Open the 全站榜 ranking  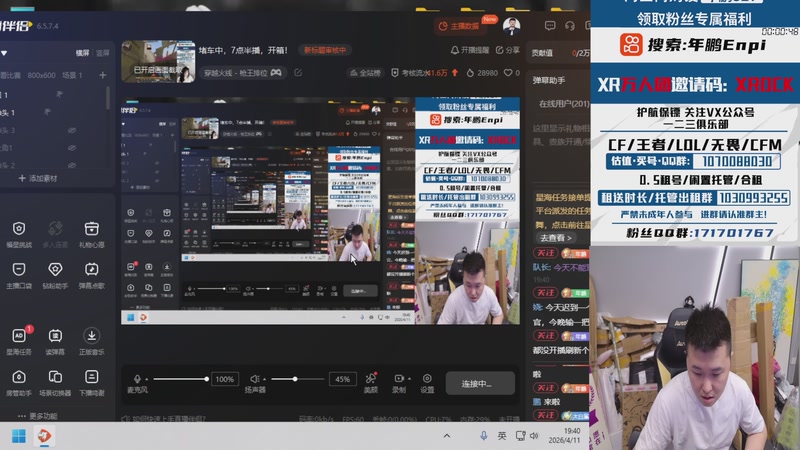click(x=365, y=73)
